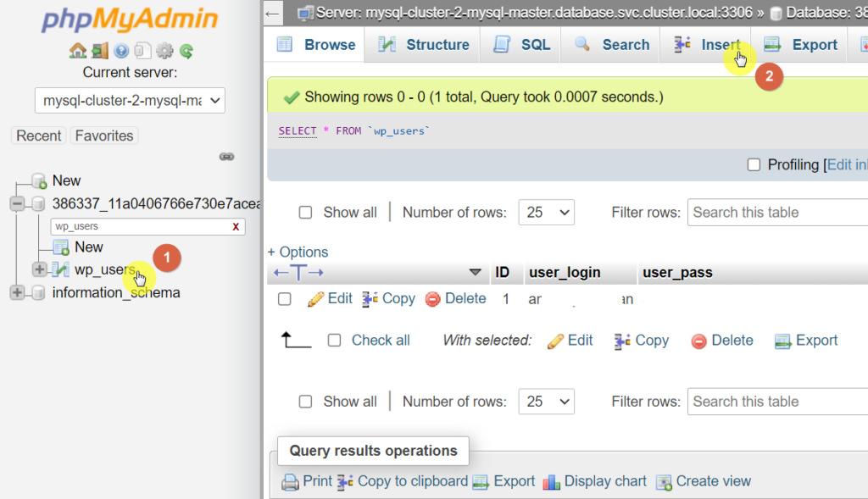The image size is (868, 499).
Task: Click the Copy to clipboard icon
Action: click(x=345, y=482)
